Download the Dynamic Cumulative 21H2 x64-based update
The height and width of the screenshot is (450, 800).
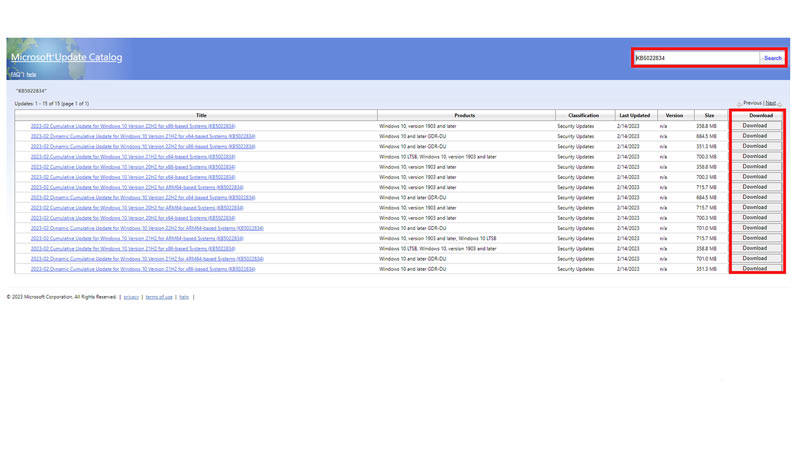(x=755, y=136)
